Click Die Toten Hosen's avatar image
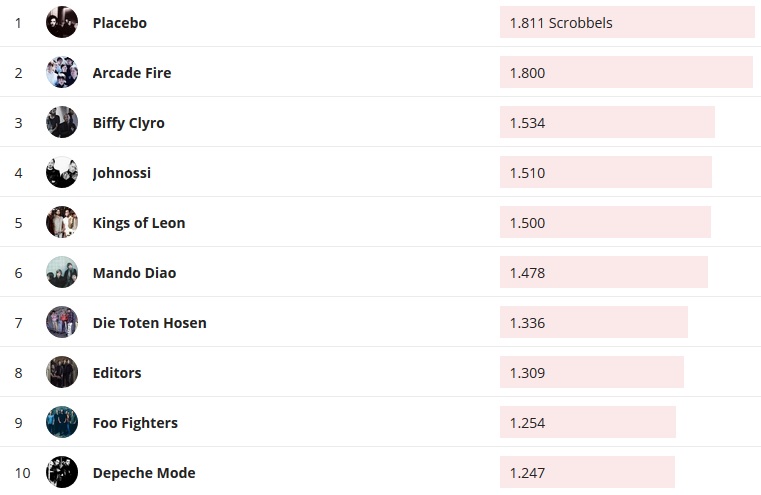Viewport: 761px width, 495px height. click(62, 322)
